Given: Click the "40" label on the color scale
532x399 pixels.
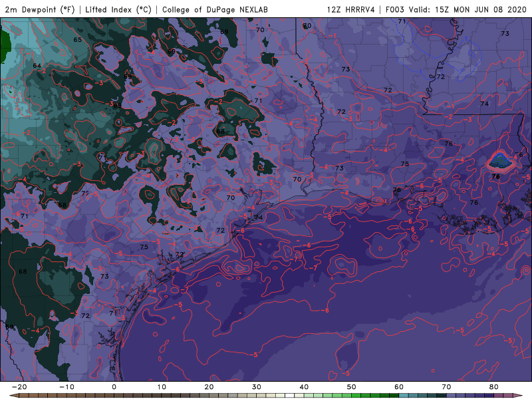Looking at the screenshot, I should (x=304, y=387).
